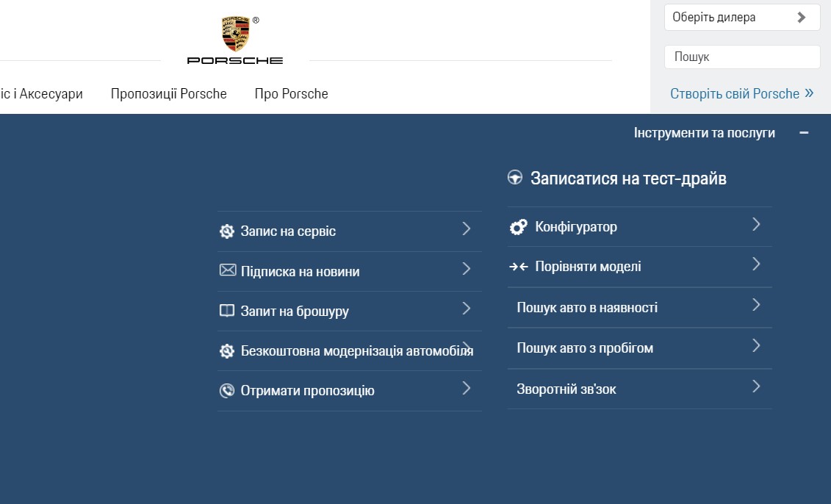This screenshot has height=504, width=831.
Task: Click the compare models arrows icon
Action: click(x=518, y=267)
